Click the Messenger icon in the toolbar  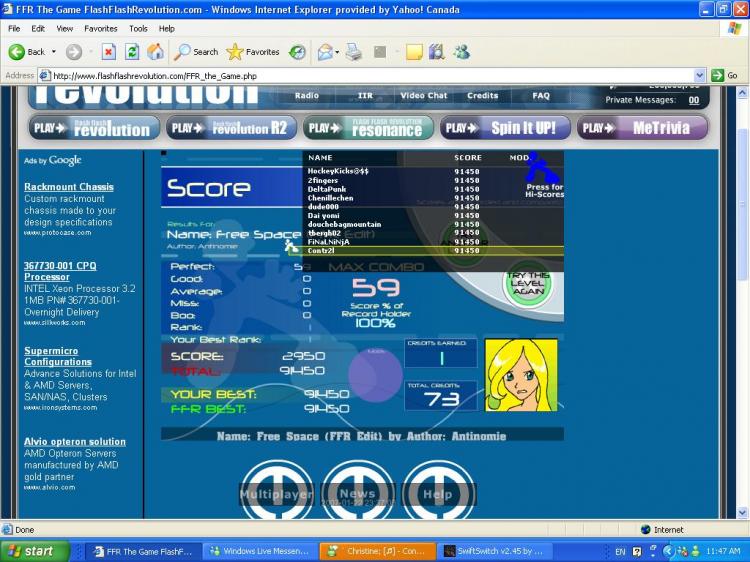[461, 52]
